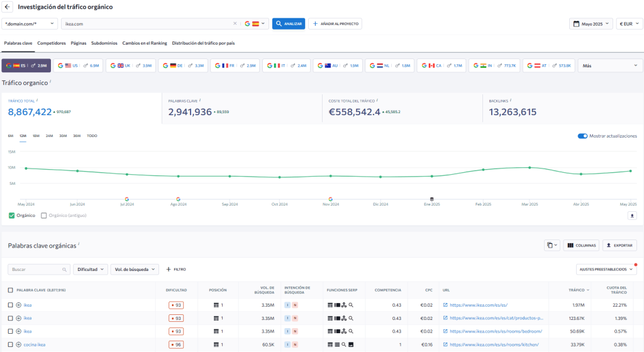The height and width of the screenshot is (352, 644).
Task: Open the *.domain.com/* scope dropdown
Action: pos(29,24)
